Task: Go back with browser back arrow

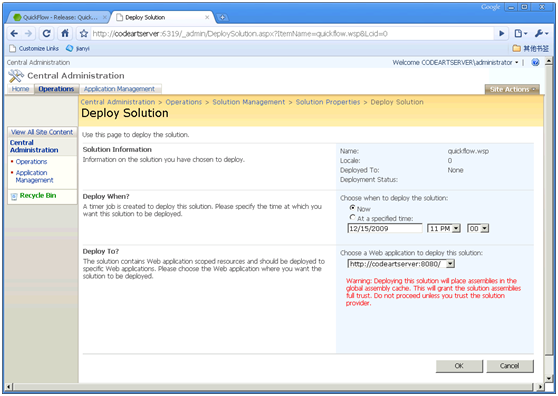Action: point(14,33)
